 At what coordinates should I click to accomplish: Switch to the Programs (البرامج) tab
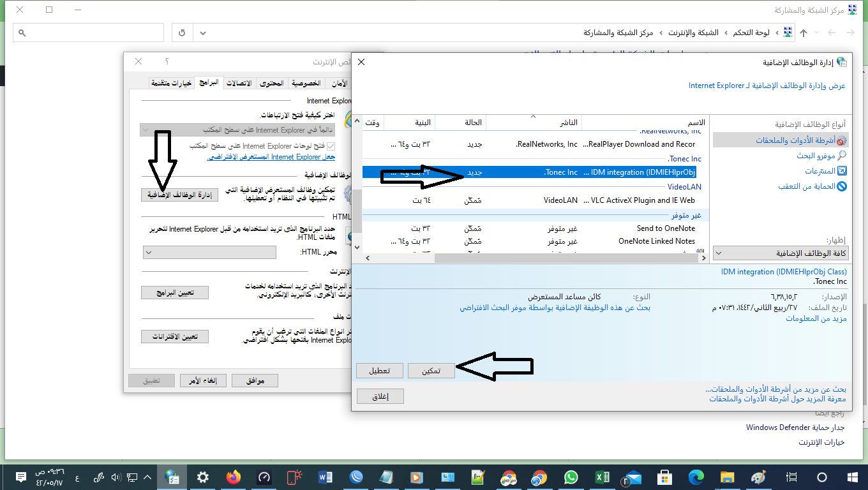pos(209,83)
